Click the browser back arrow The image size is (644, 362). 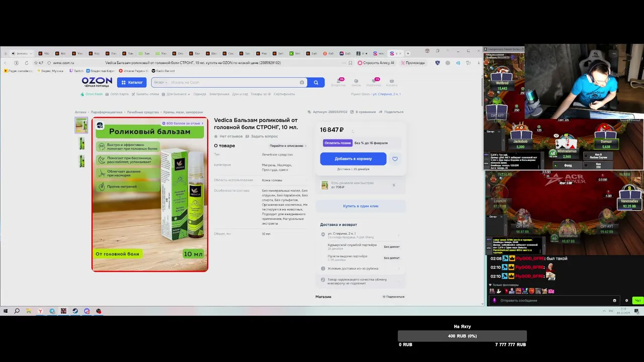point(6,63)
